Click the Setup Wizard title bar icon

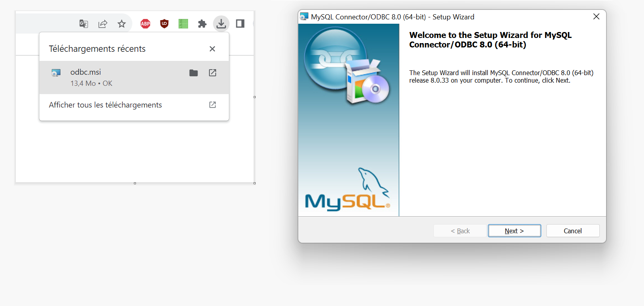point(304,17)
